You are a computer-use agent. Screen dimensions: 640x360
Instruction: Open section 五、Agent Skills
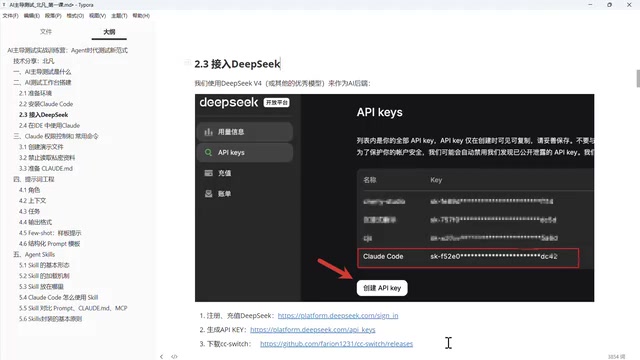(x=34, y=254)
